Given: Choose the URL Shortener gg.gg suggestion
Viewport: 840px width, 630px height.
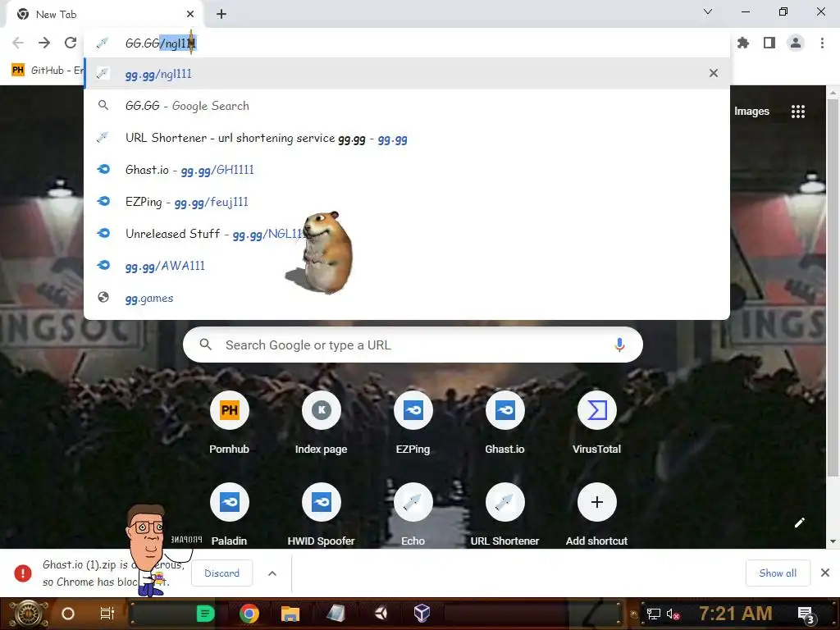Looking at the screenshot, I should (407, 138).
